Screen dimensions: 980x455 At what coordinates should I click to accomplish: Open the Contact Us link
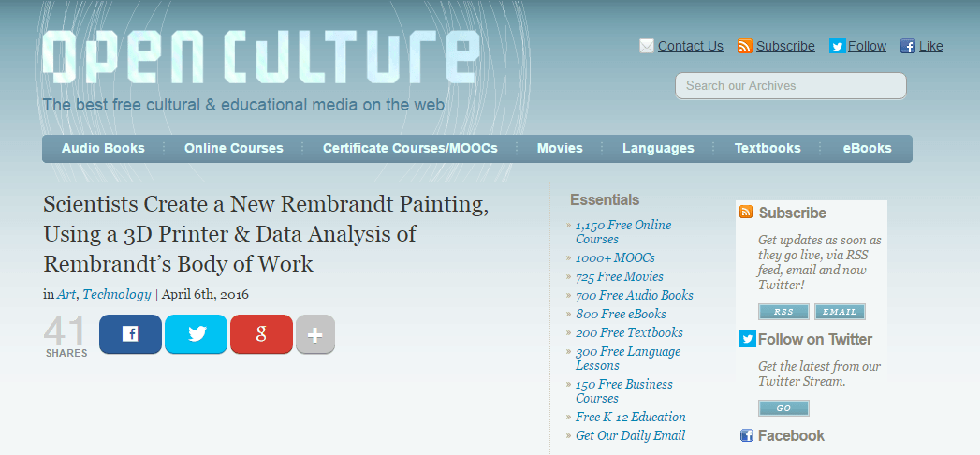[x=690, y=46]
